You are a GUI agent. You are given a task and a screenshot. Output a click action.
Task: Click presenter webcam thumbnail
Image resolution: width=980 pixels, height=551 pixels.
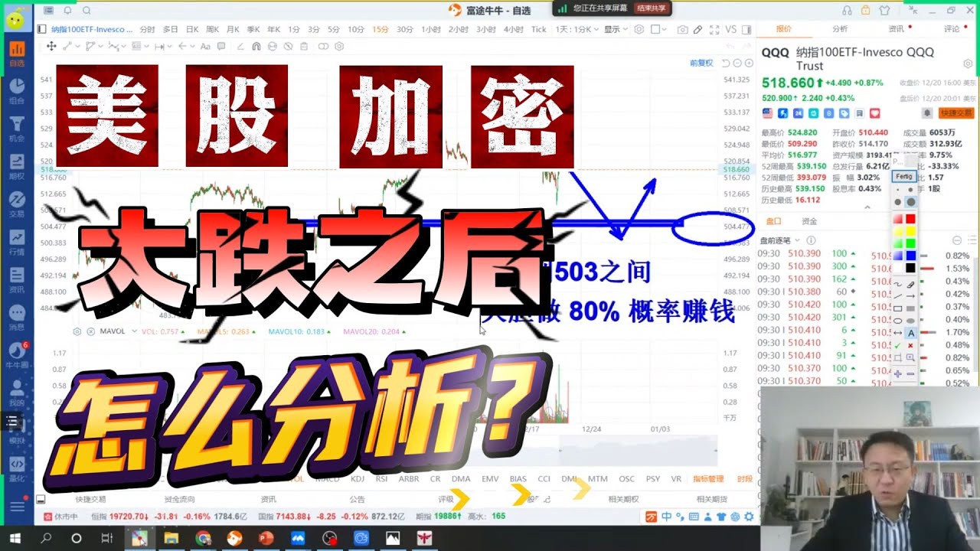tap(871, 469)
